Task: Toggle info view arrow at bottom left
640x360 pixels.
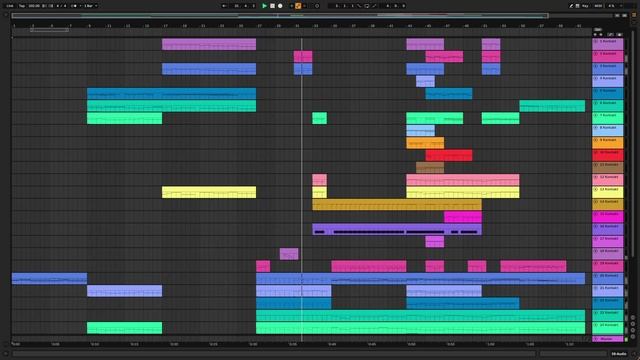Action: pyautogui.click(x=6, y=354)
